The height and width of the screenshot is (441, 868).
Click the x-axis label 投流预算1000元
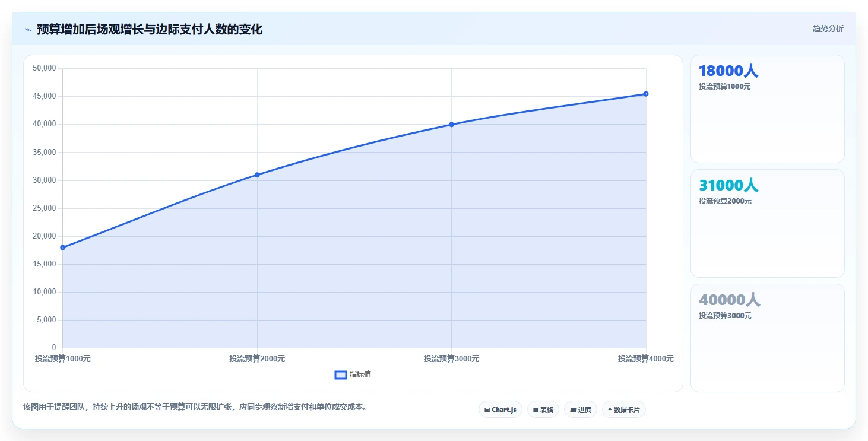tap(63, 359)
